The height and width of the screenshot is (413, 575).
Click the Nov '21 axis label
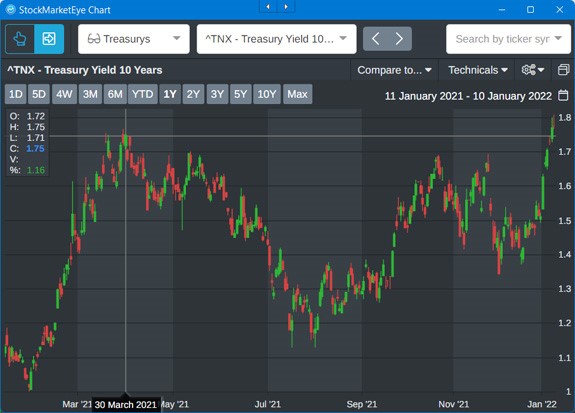454,404
